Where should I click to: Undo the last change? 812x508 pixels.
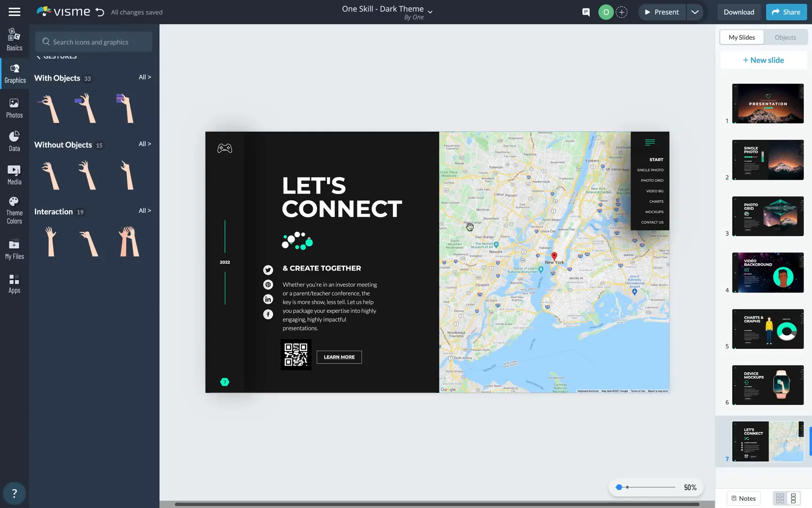100,12
